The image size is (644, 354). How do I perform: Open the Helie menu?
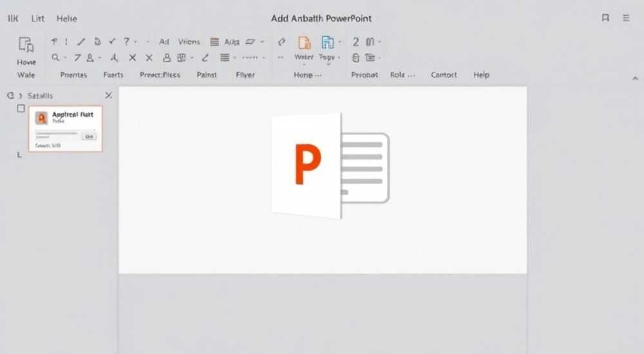click(66, 19)
